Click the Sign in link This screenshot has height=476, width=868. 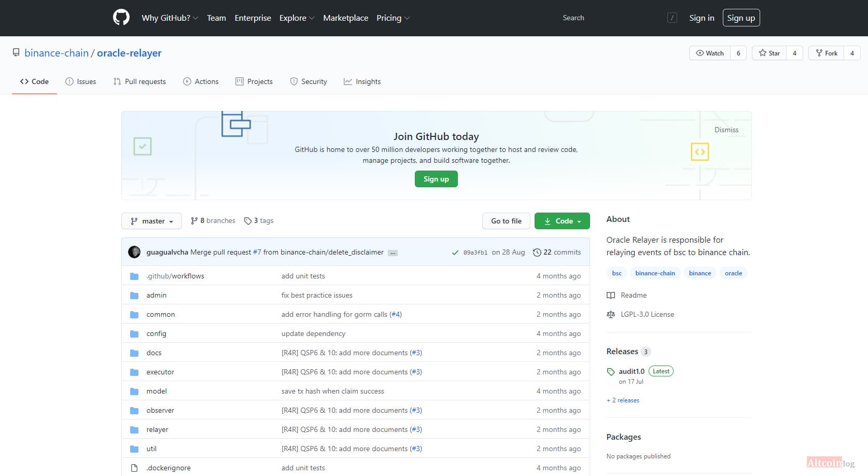pos(702,18)
